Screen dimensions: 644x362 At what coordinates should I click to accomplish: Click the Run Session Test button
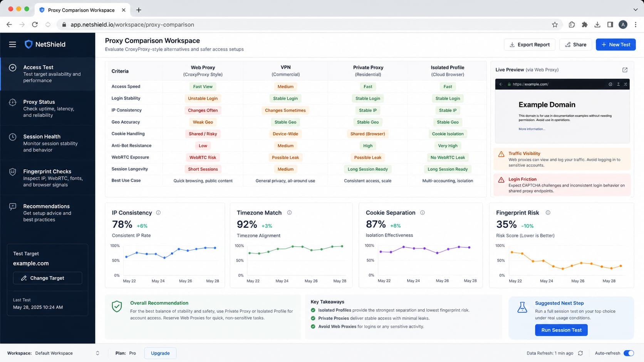coord(561,330)
